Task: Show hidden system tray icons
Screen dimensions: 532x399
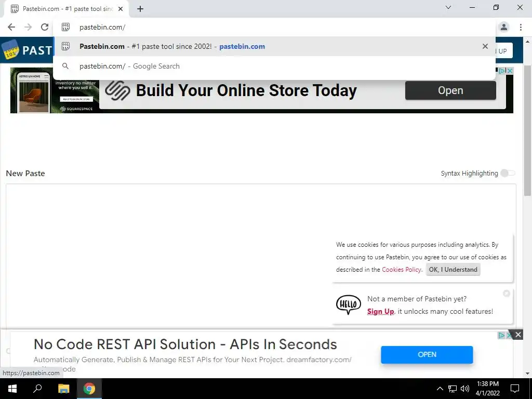Action: click(x=440, y=389)
